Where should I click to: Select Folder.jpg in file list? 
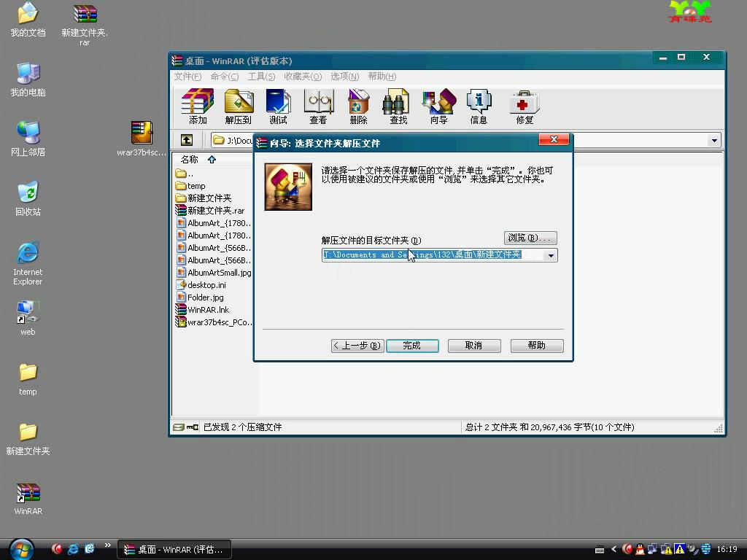tap(200, 297)
